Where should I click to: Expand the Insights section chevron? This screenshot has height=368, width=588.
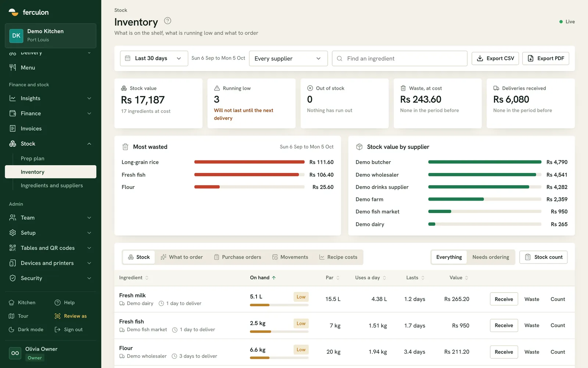pyautogui.click(x=89, y=98)
